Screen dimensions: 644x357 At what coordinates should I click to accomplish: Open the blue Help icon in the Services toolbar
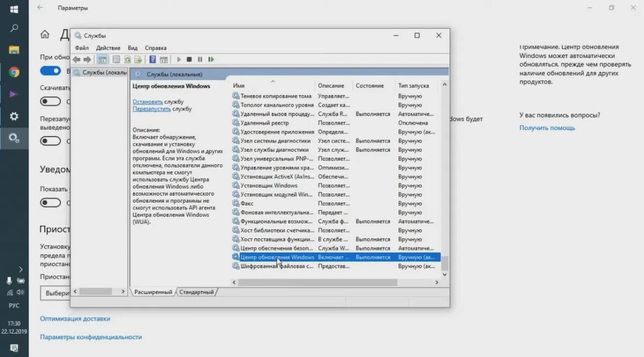[x=153, y=60]
